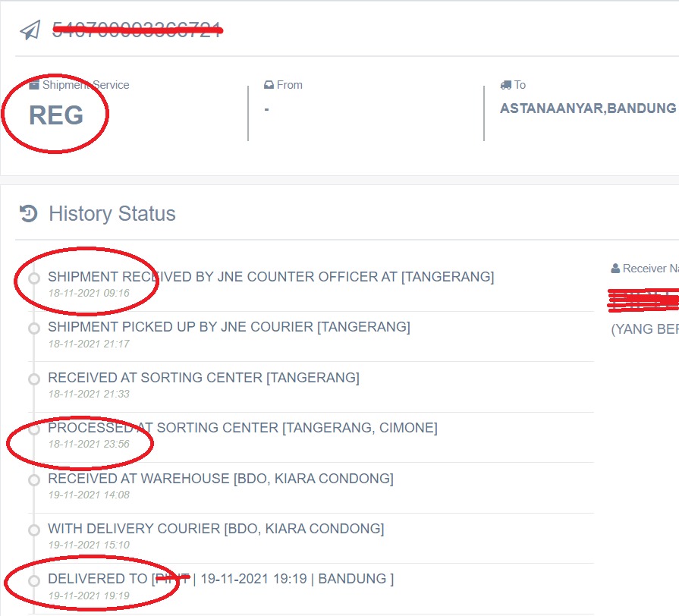Click the timestamp 18-11-2021 21:17
The width and height of the screenshot is (679, 616).
click(89, 344)
